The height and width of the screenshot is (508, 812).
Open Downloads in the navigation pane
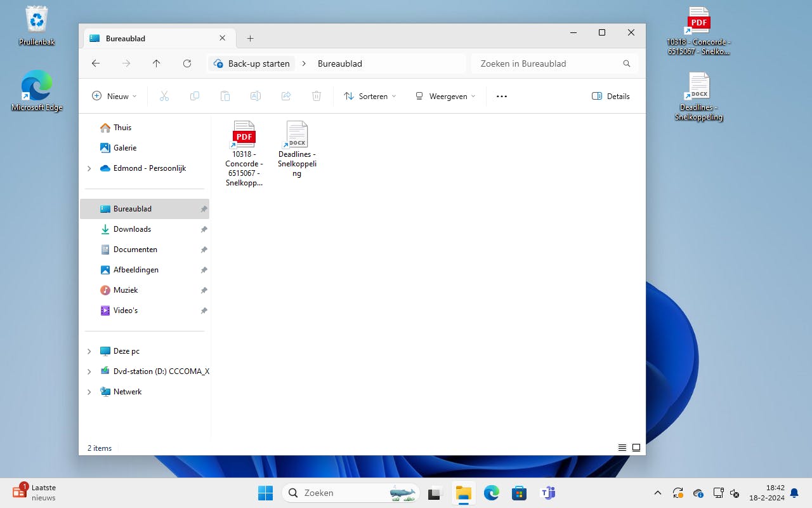[x=126, y=229]
